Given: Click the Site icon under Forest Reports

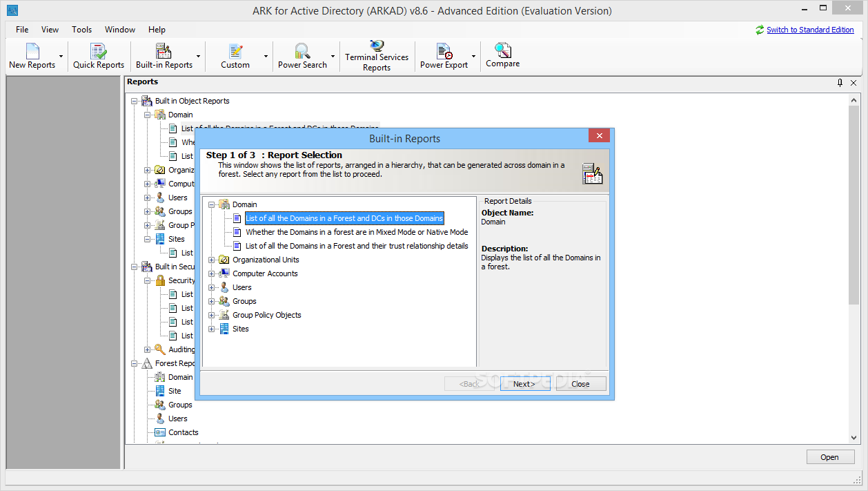Looking at the screenshot, I should [x=159, y=391].
